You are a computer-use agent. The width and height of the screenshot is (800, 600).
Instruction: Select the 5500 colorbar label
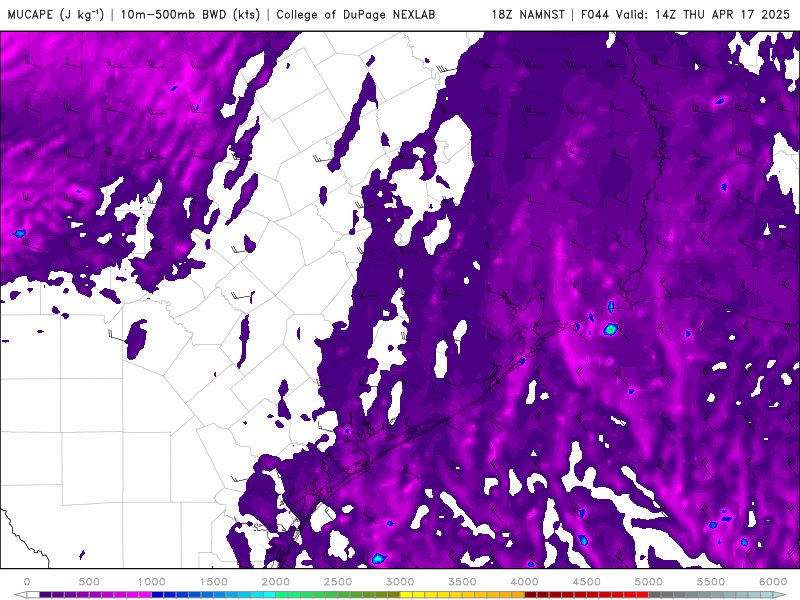click(711, 582)
